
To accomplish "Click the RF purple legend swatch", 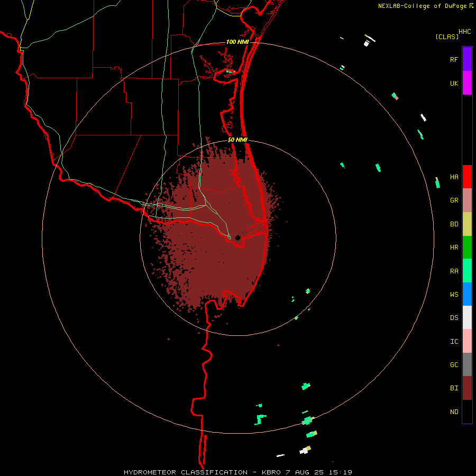I will (467, 59).
